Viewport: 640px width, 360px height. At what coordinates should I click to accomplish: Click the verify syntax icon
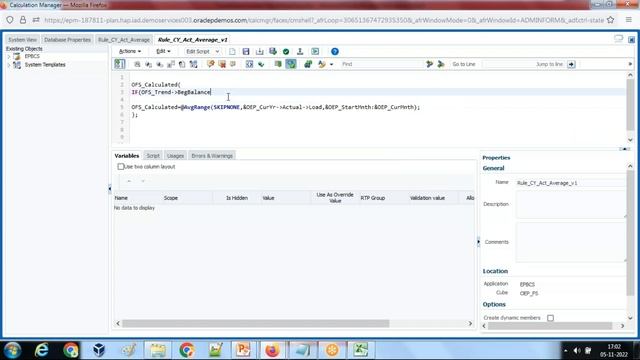tap(261, 64)
